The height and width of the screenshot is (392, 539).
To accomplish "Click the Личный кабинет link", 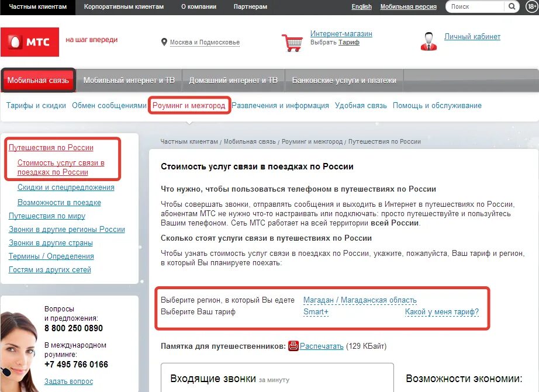I will [472, 36].
